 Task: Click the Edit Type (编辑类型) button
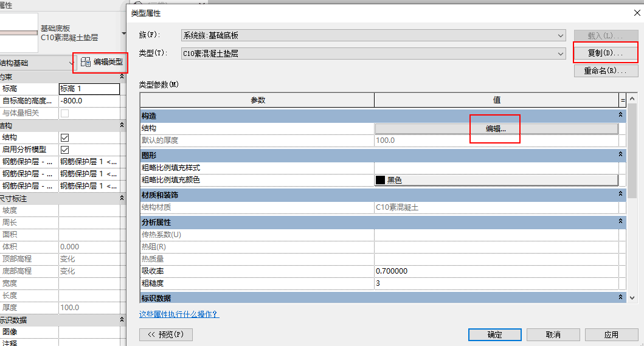click(x=102, y=62)
